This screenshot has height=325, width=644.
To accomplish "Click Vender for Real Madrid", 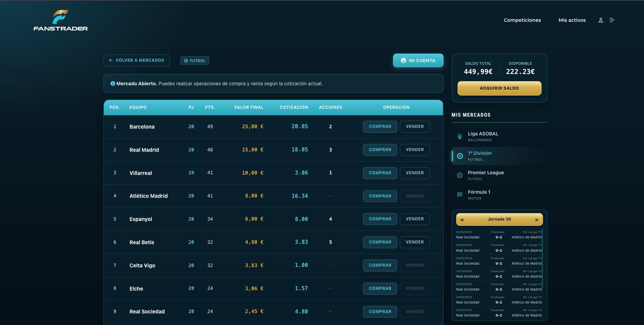I will [x=415, y=150].
